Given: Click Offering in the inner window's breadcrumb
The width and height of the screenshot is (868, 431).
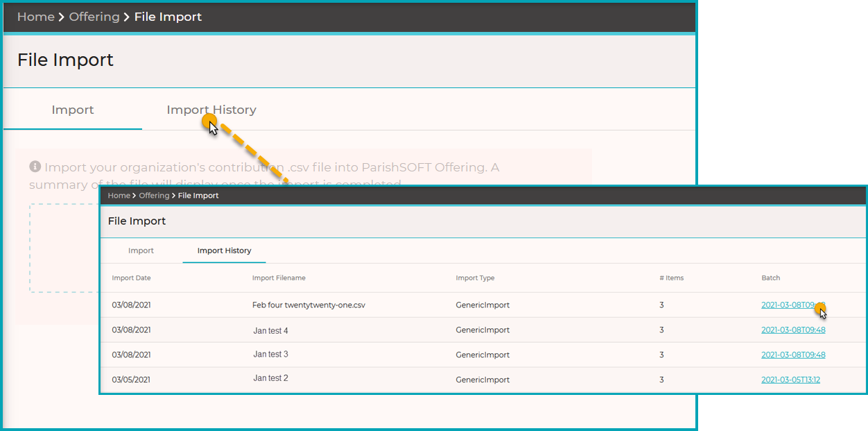Looking at the screenshot, I should tap(154, 196).
